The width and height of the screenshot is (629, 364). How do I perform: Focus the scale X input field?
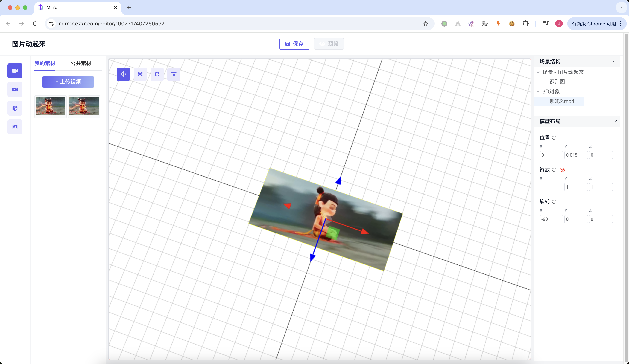[x=551, y=187]
